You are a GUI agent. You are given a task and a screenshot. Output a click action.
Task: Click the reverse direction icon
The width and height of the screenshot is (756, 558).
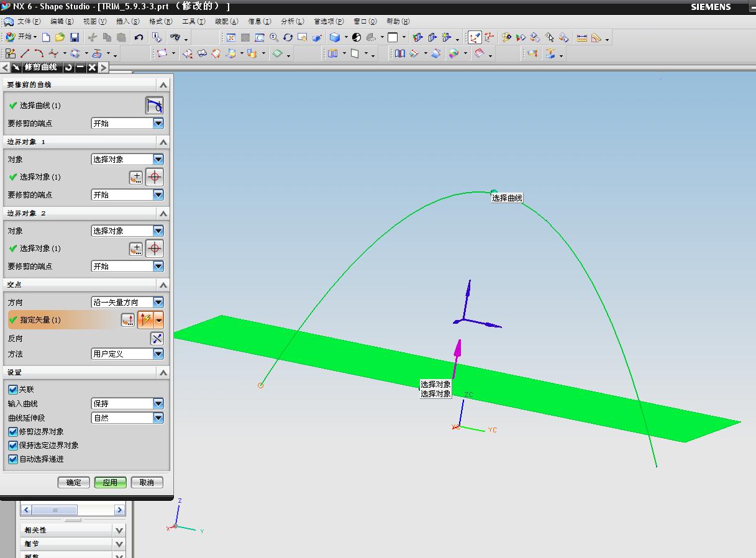point(157,339)
